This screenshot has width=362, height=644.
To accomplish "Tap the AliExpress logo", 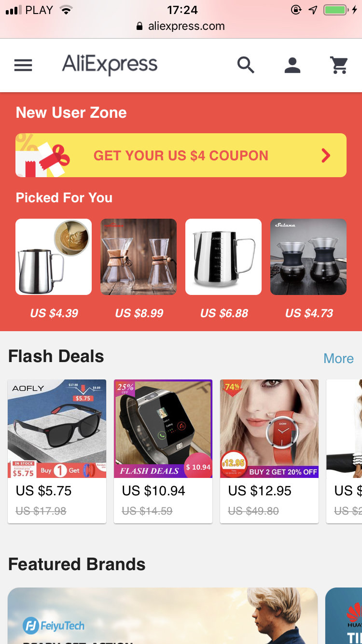I will pos(110,64).
